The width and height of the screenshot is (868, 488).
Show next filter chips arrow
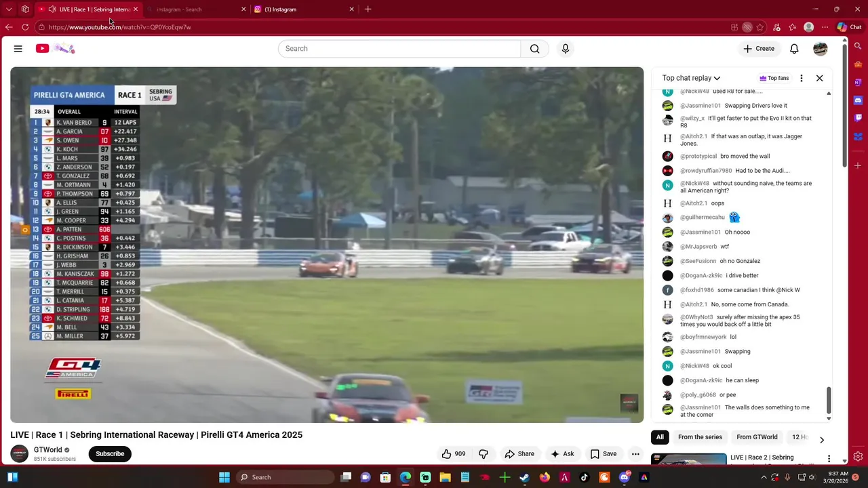pos(822,440)
